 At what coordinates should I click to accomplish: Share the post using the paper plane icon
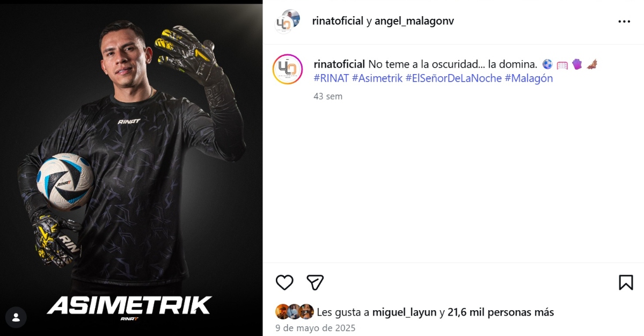point(315,282)
